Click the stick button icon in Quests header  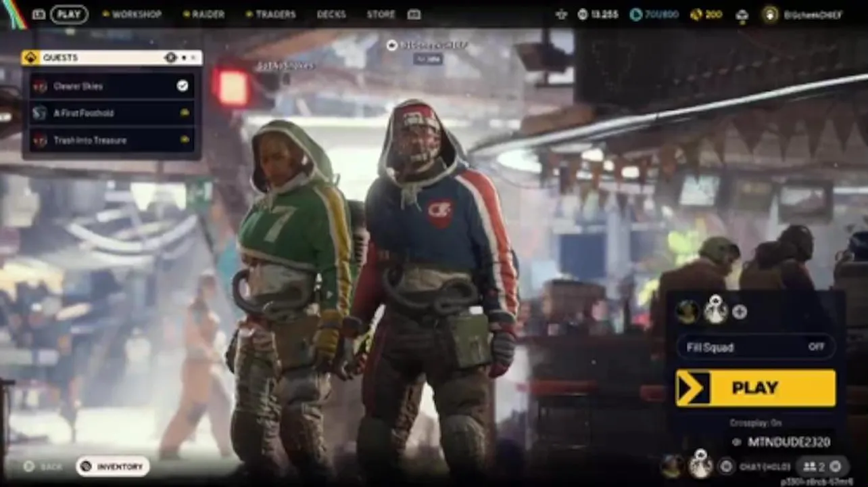click(x=170, y=57)
